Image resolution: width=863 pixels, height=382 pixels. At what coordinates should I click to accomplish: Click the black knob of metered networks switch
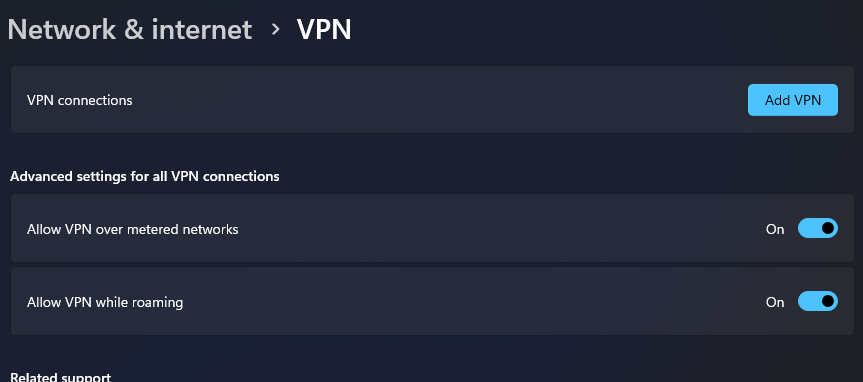coord(827,228)
